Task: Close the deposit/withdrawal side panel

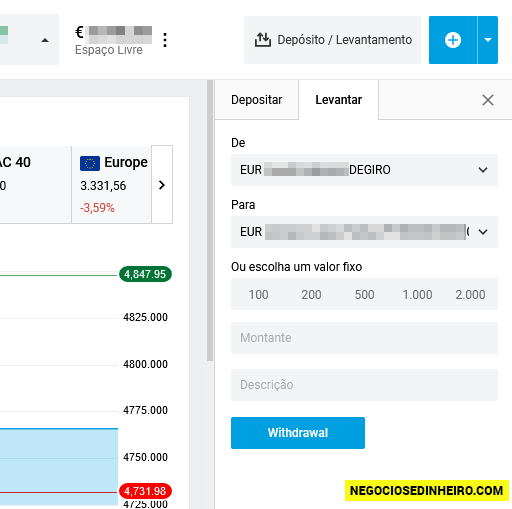Action: pos(488,100)
